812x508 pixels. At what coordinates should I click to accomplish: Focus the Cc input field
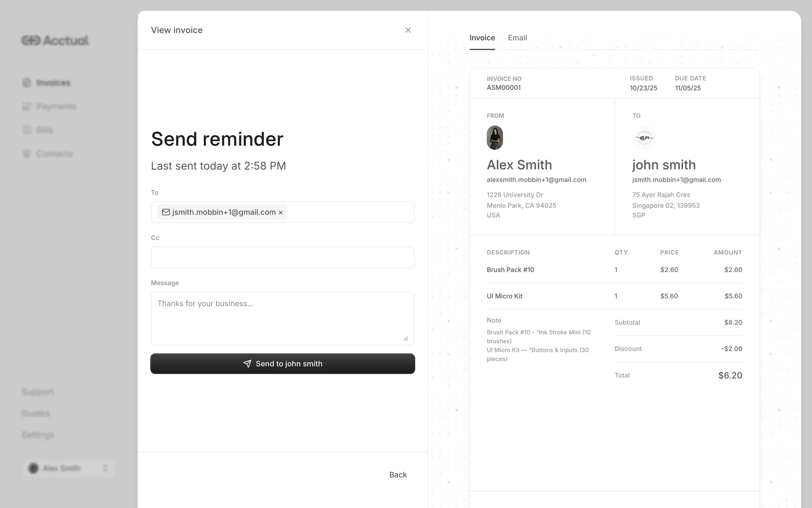click(x=283, y=257)
